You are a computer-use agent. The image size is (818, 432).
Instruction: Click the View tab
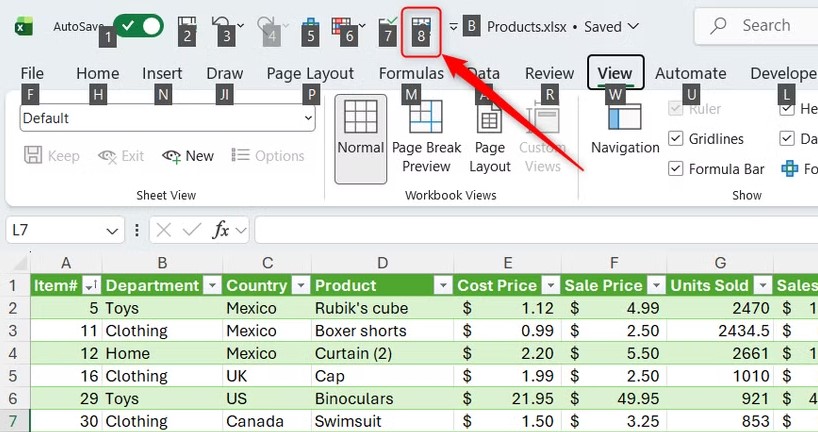615,73
